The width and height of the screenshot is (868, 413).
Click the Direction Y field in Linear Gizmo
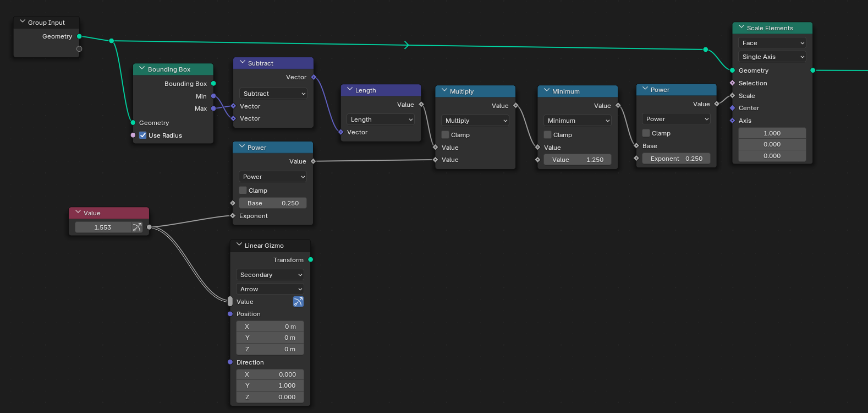(x=270, y=385)
